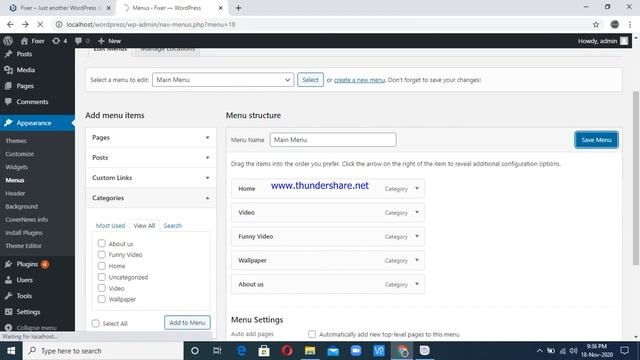Expand the Home menu item options
This screenshot has height=360, width=640.
coord(417,189)
